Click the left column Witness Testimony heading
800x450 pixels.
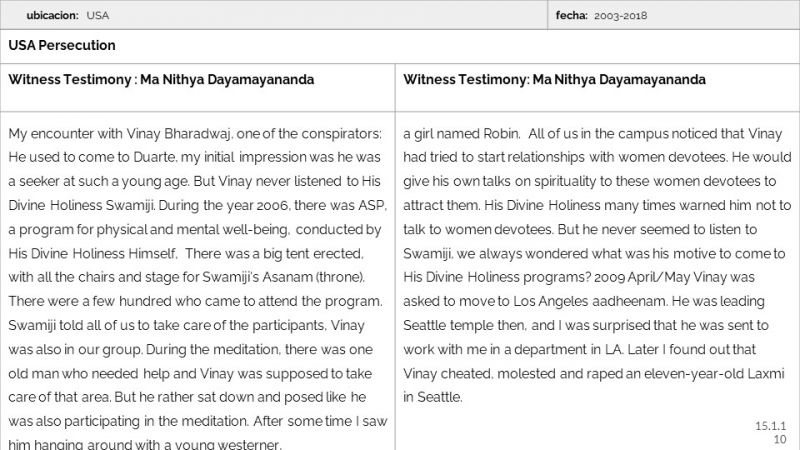tap(161, 80)
